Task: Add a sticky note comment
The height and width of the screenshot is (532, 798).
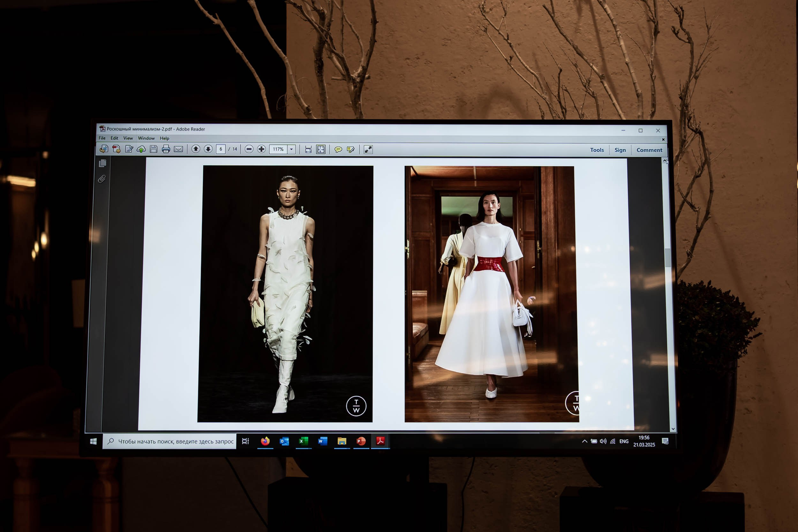Action: click(338, 150)
